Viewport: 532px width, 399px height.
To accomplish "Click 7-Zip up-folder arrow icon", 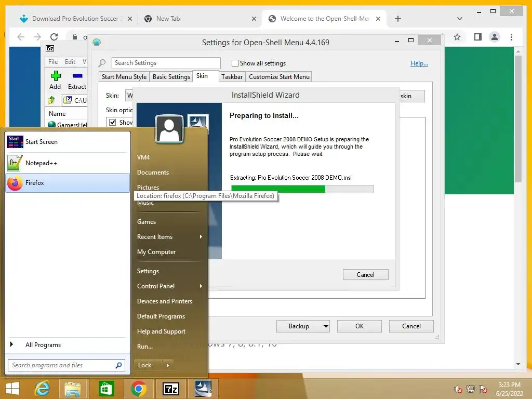I will coord(51,100).
